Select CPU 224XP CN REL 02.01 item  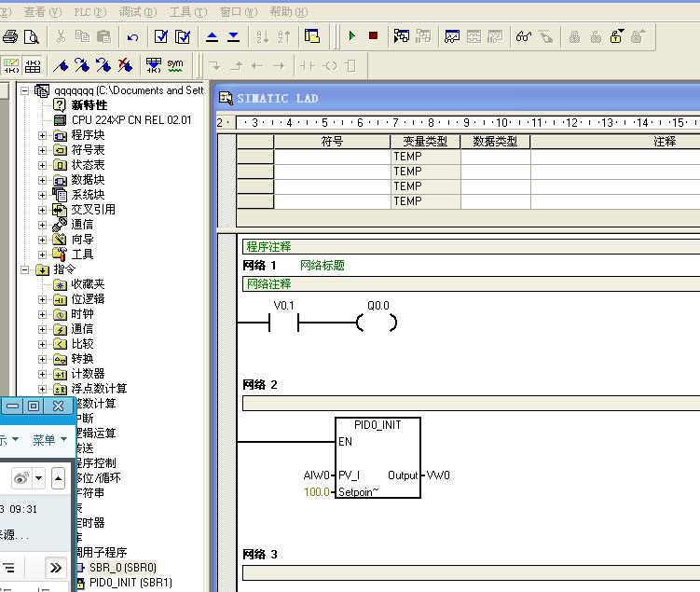[131, 120]
